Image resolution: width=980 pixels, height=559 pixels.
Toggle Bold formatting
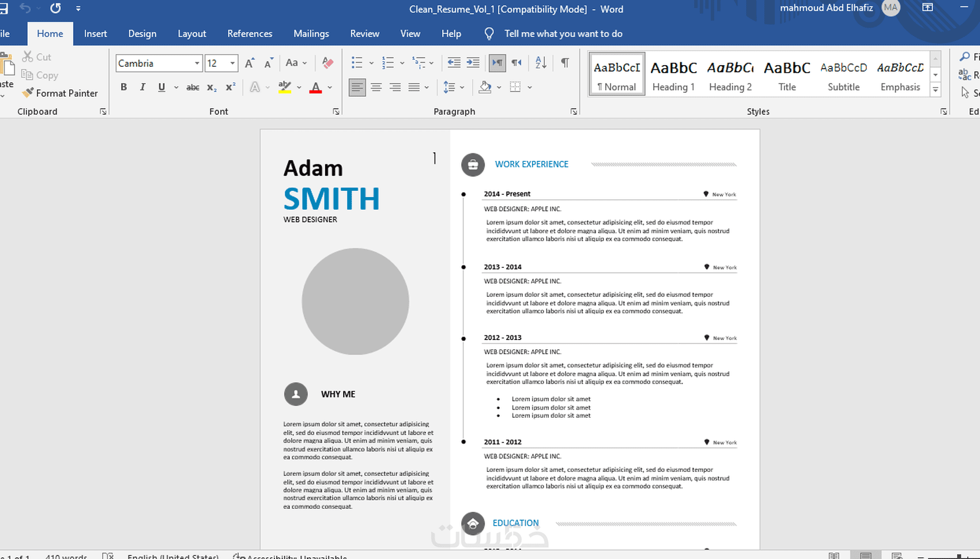[123, 88]
